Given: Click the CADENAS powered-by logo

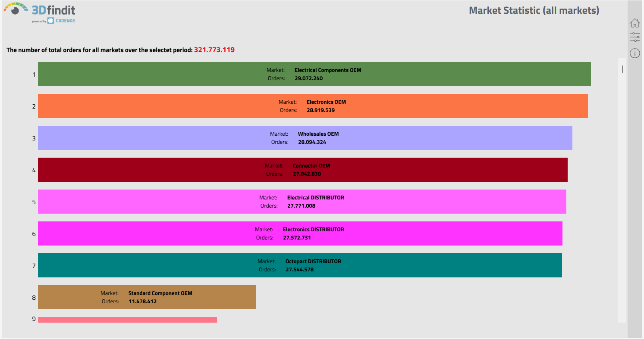Looking at the screenshot, I should [x=61, y=21].
